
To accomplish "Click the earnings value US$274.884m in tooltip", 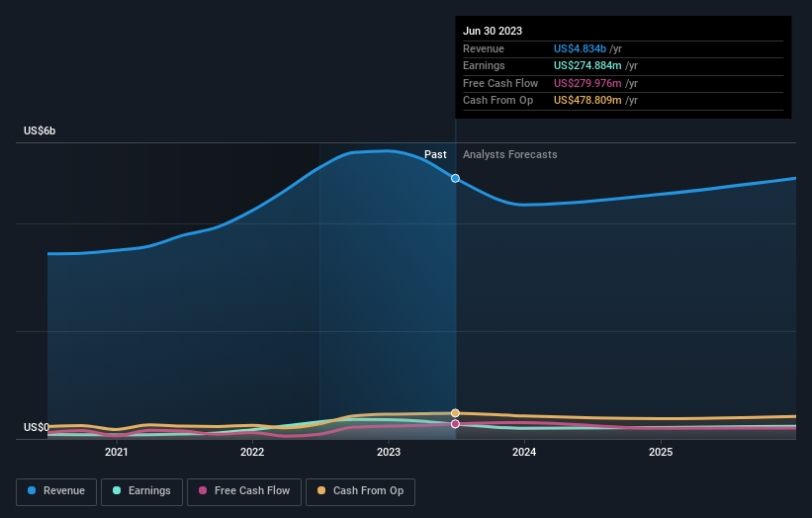I will pos(587,65).
